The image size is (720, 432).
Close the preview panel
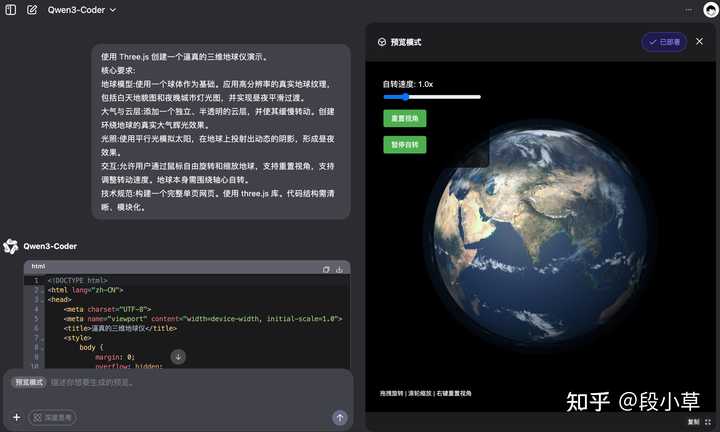(x=699, y=42)
